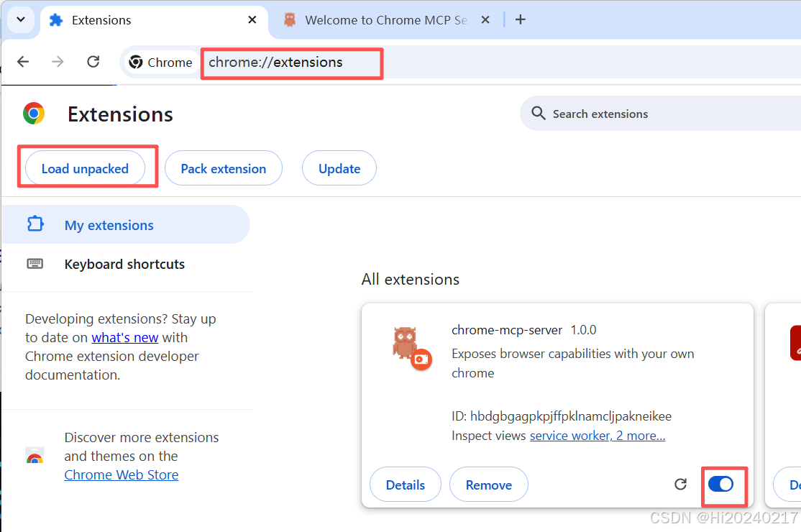The width and height of the screenshot is (801, 532).
Task: Click the version number 1.0.0
Action: tap(583, 330)
